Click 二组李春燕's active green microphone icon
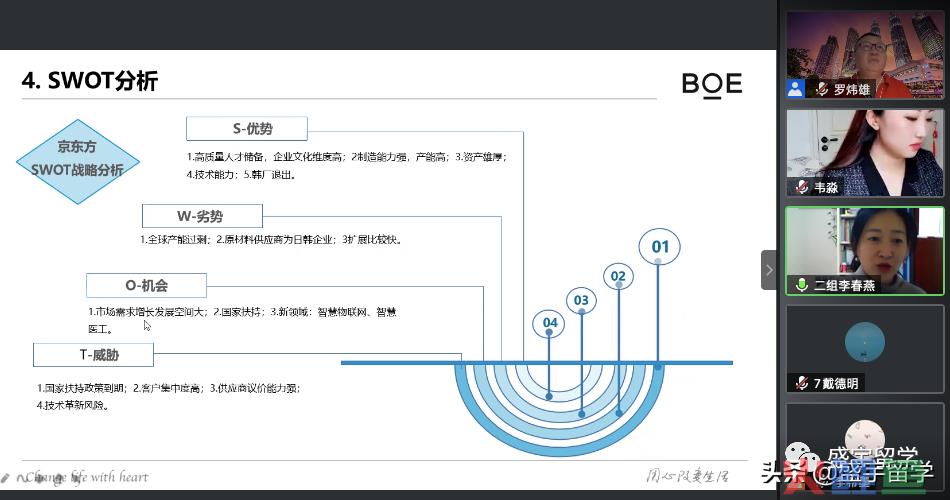Screen dimensions: 950x500 (802, 284)
